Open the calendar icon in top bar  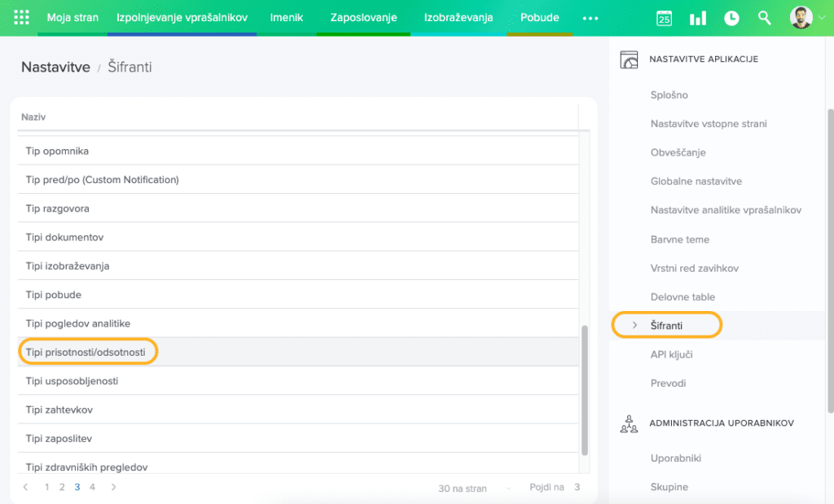click(x=664, y=18)
